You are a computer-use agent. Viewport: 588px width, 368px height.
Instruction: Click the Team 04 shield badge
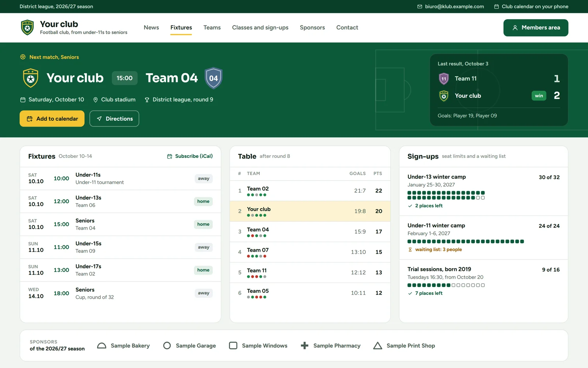coord(214,78)
